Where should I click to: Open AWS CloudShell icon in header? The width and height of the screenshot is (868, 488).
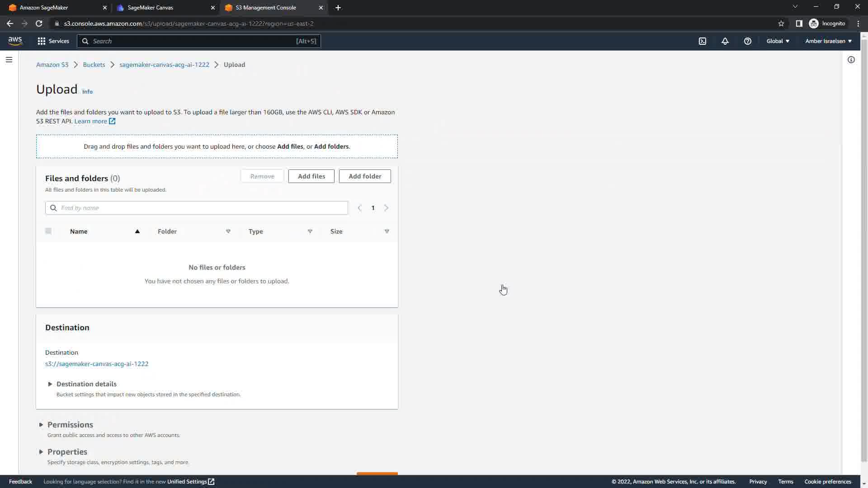[703, 41]
